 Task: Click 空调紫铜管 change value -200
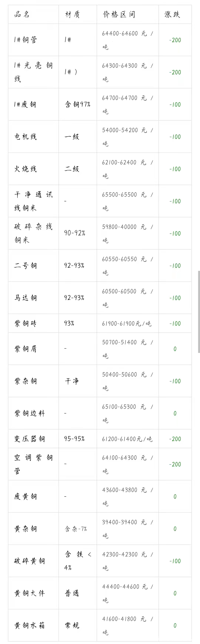point(175,464)
